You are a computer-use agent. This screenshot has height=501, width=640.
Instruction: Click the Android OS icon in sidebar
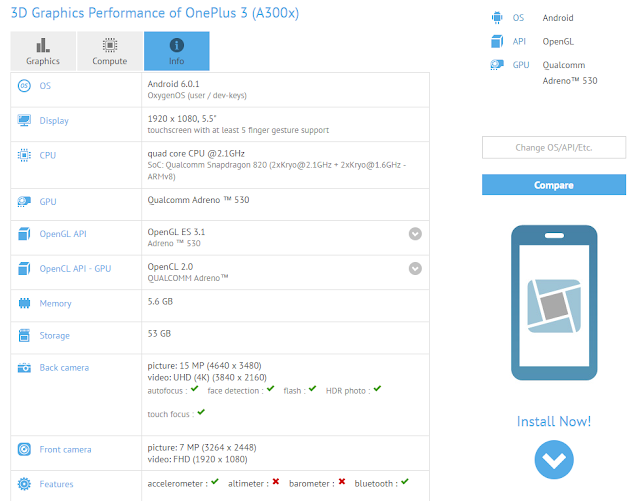[x=497, y=18]
